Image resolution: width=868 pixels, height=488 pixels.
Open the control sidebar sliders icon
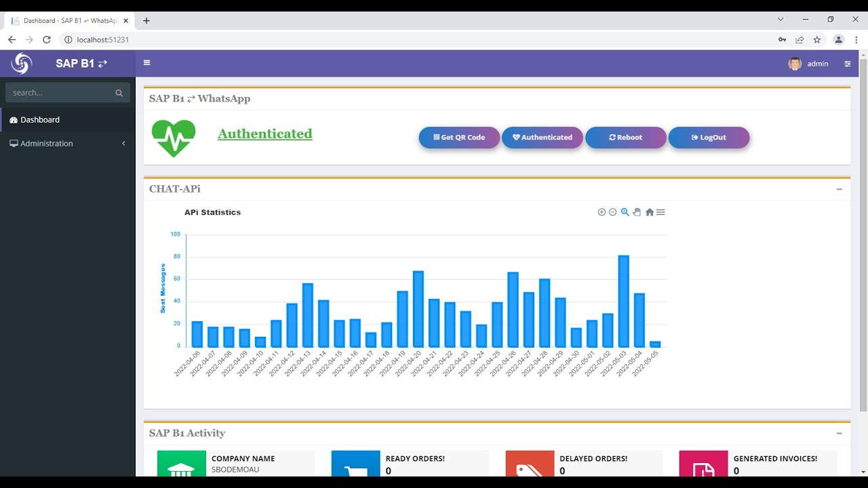pyautogui.click(x=848, y=64)
